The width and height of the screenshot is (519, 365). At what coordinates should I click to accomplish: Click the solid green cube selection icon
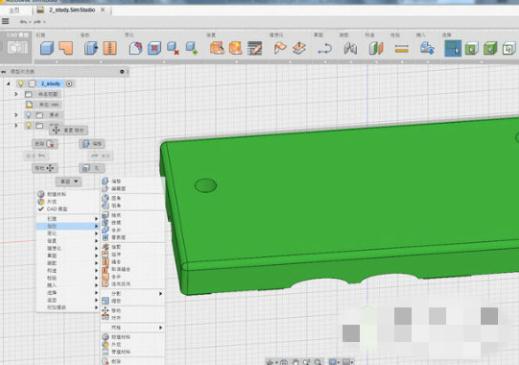(490, 49)
